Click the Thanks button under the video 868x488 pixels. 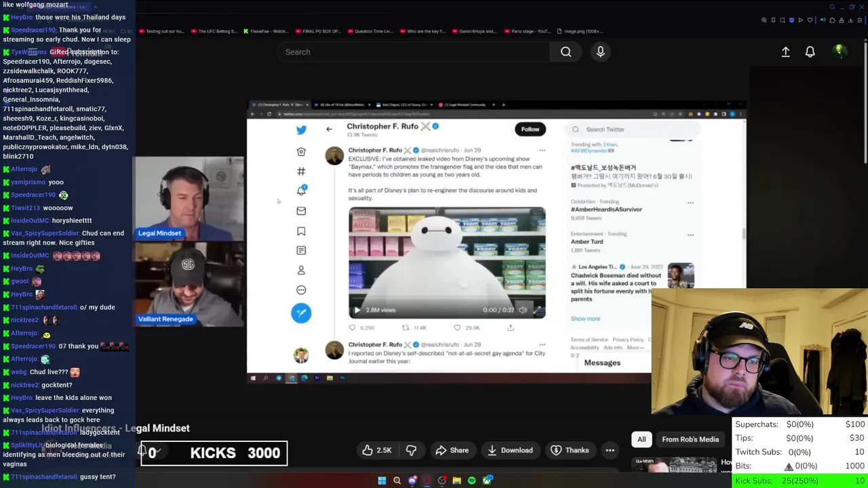(570, 450)
